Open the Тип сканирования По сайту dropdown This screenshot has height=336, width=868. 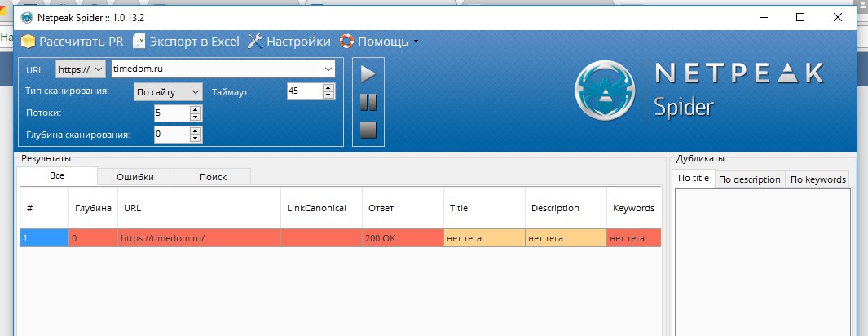tap(168, 92)
